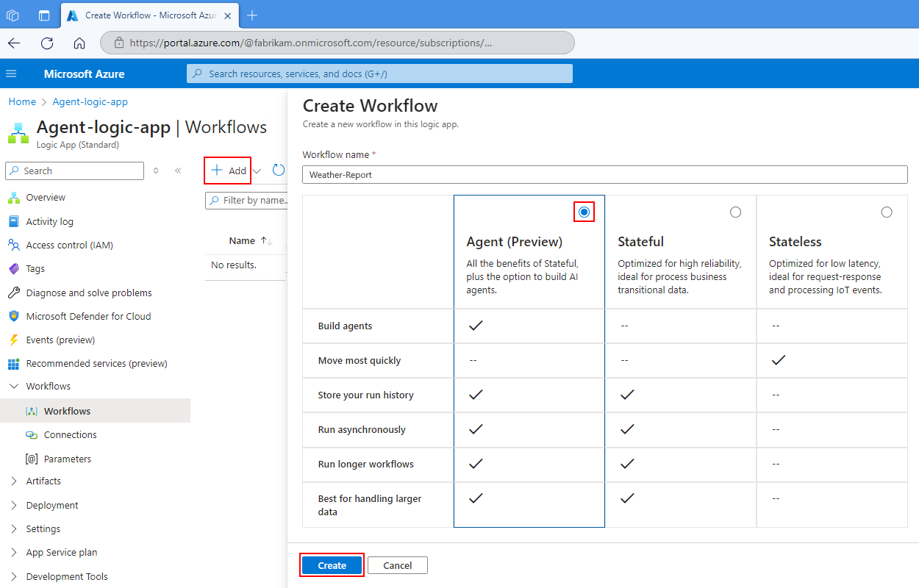Viewport: 919px width, 588px height.
Task: Open a new browser tab
Action: click(x=252, y=15)
